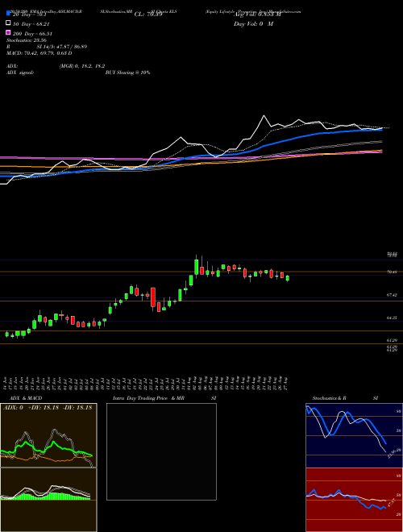Click the white 50 Day legend swatch
The width and height of the screenshot is (403, 532).
(8, 23)
